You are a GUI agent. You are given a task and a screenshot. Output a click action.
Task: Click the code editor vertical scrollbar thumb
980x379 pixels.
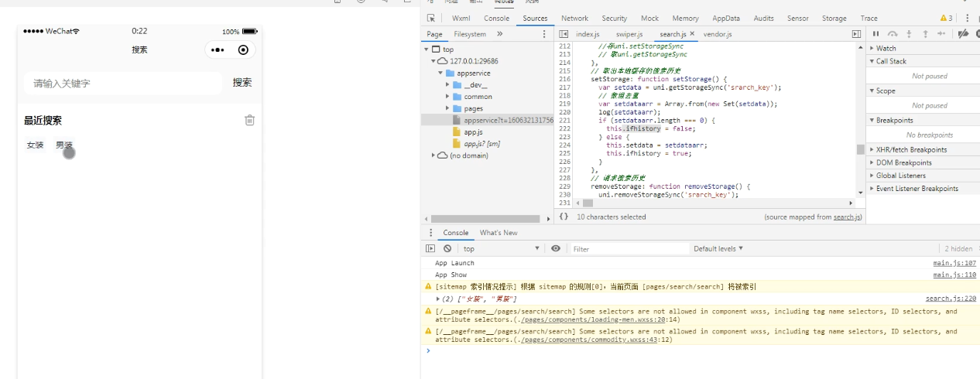[860, 149]
